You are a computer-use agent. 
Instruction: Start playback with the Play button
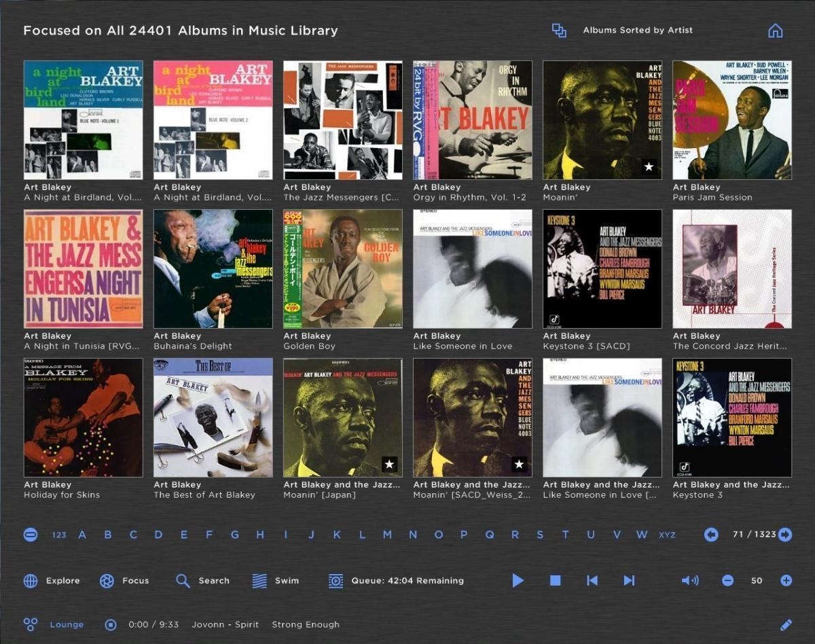tap(518, 580)
